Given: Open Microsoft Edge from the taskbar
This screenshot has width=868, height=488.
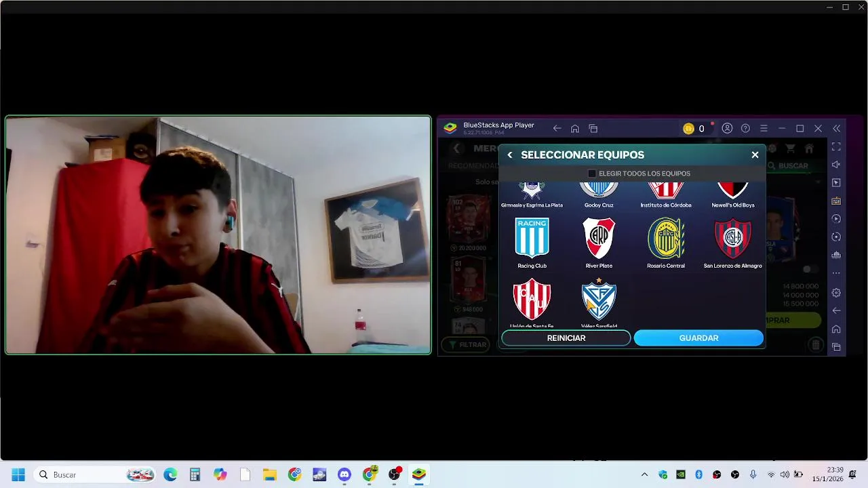Looking at the screenshot, I should (170, 474).
